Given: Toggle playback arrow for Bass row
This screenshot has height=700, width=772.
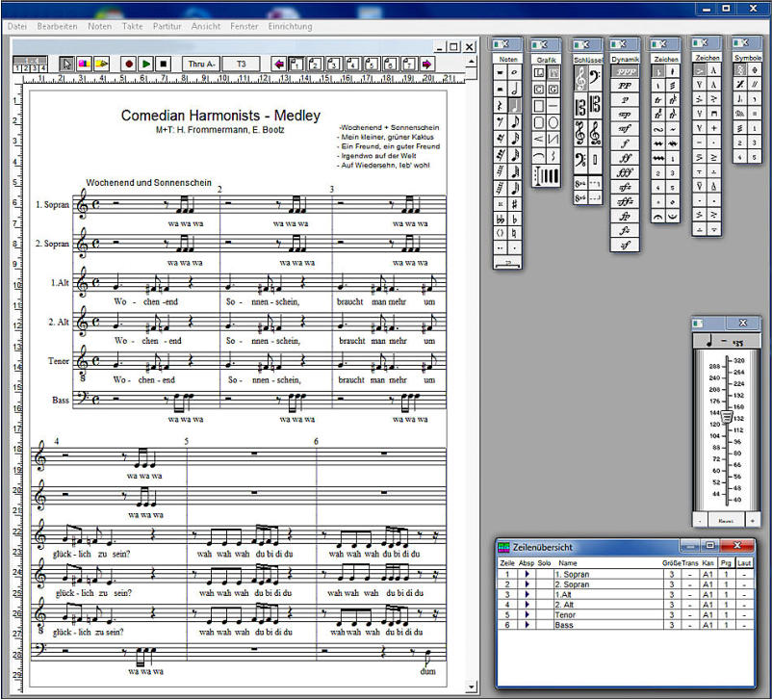Looking at the screenshot, I should coord(527,625).
